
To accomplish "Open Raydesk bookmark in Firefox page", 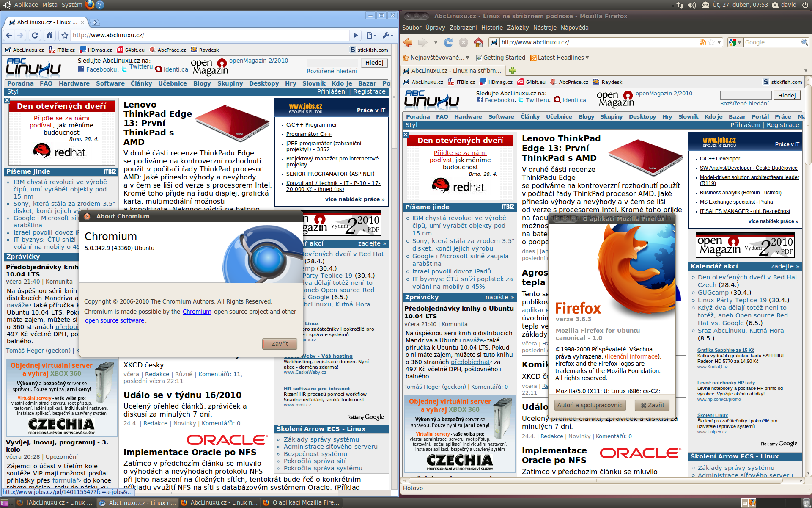I will pos(608,82).
